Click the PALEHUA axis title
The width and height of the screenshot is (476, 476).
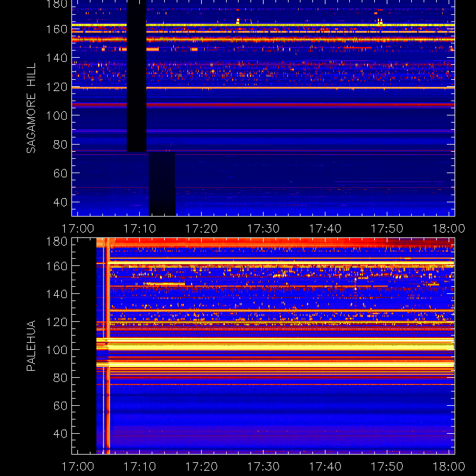click(31, 346)
